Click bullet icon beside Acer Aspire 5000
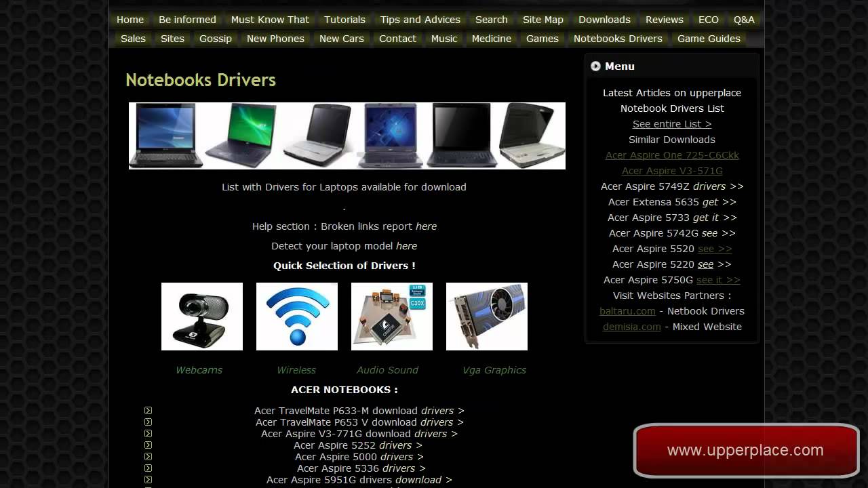This screenshot has width=868, height=488. pos(148,456)
